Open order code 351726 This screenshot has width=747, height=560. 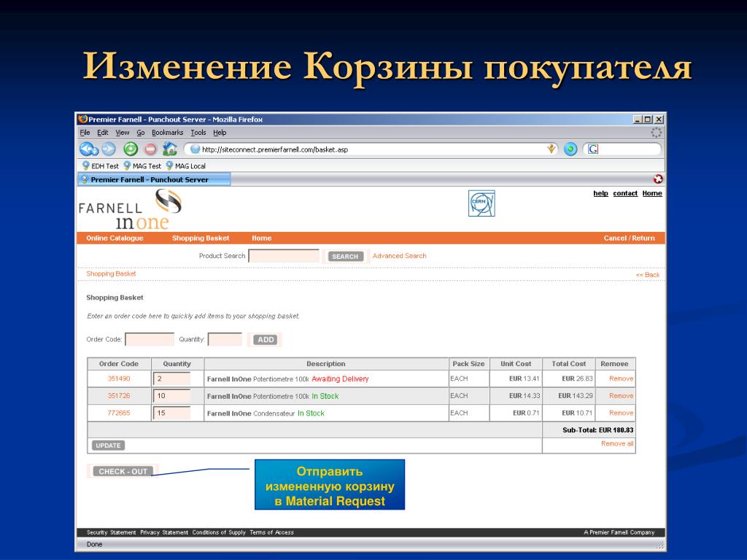[x=119, y=396]
